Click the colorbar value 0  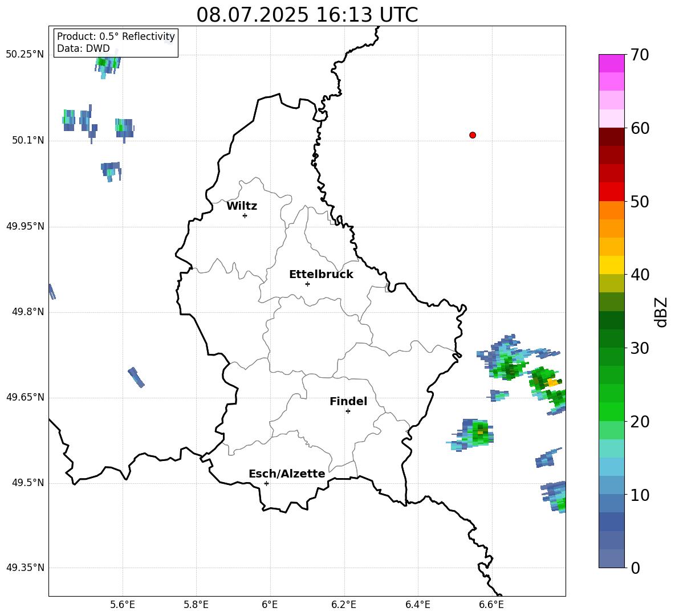635,568
